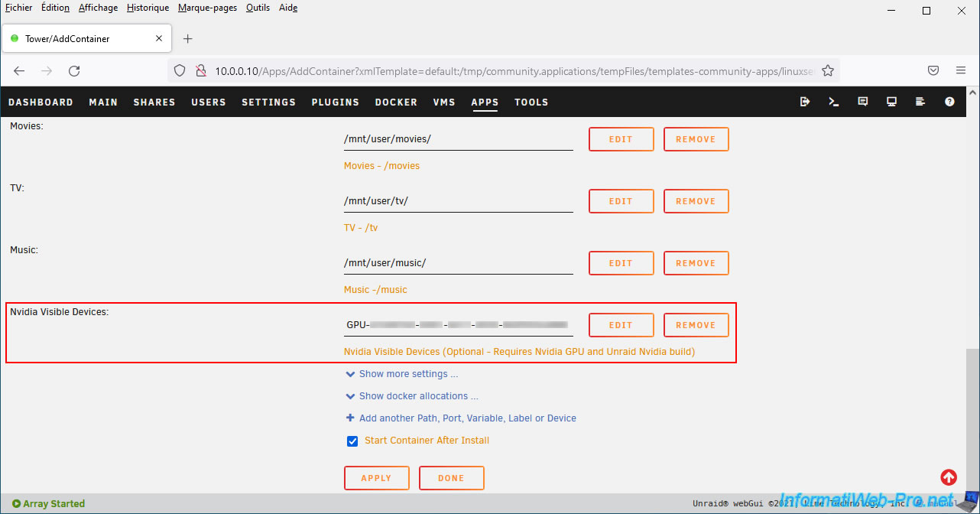Screen dimensions: 980x514
Task: Open the feedback speech bubble icon
Action: click(863, 102)
